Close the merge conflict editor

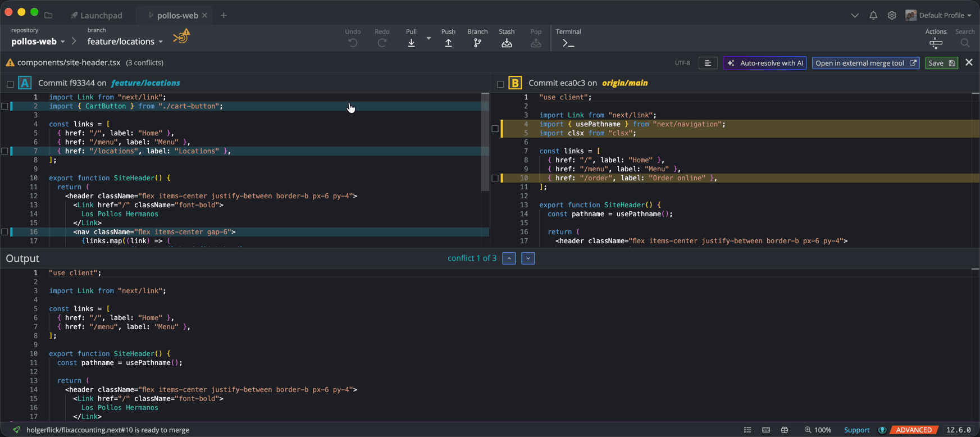point(969,62)
